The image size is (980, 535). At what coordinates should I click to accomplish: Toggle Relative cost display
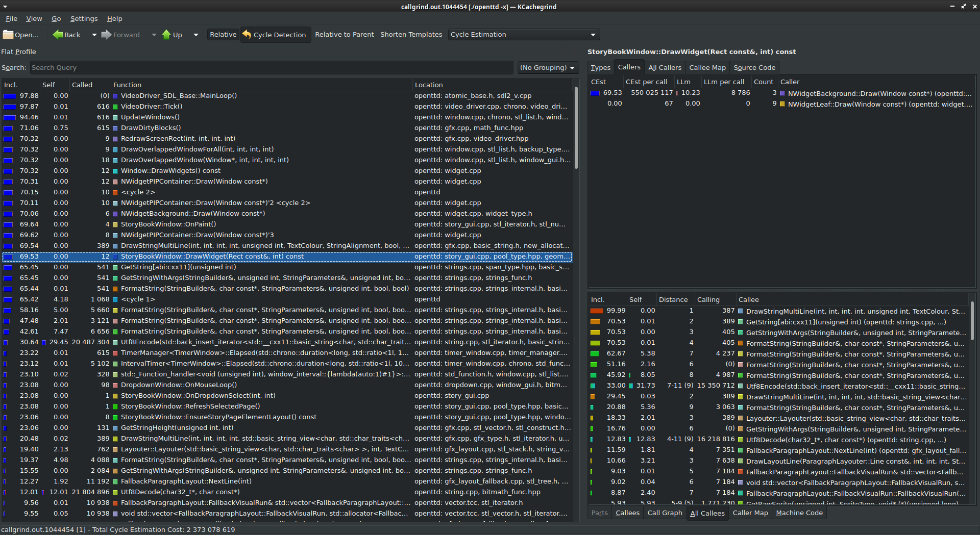pos(223,35)
